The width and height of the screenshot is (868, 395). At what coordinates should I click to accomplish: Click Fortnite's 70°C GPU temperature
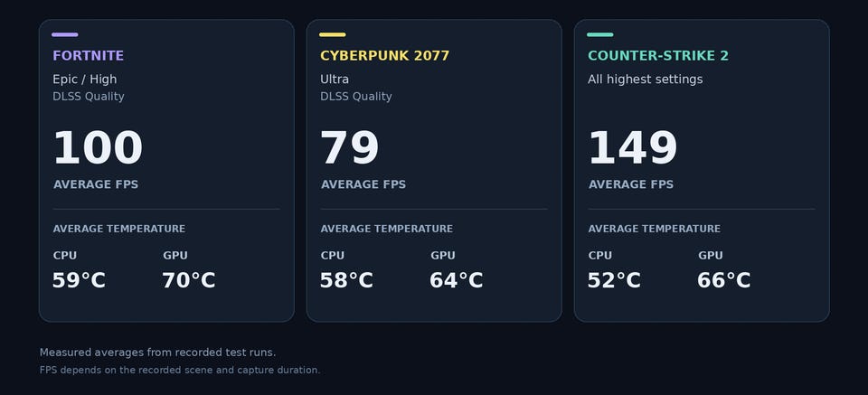tap(189, 280)
